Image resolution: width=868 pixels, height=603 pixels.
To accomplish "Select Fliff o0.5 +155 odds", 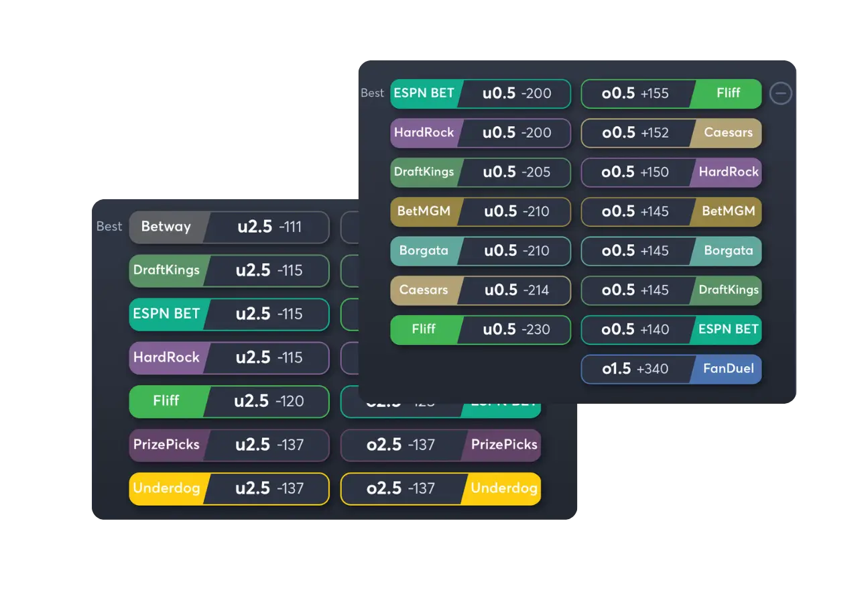I will (x=671, y=93).
